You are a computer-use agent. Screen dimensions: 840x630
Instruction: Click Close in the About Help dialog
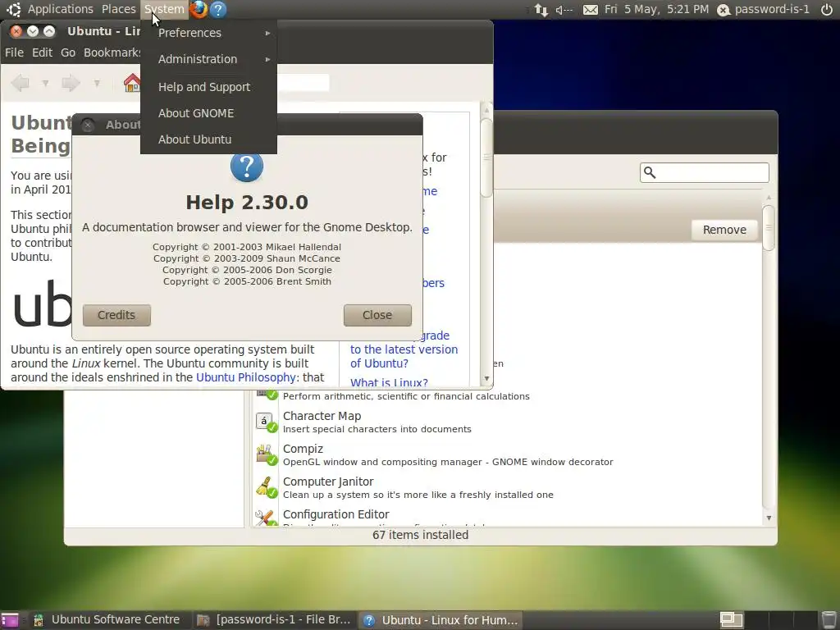click(377, 315)
